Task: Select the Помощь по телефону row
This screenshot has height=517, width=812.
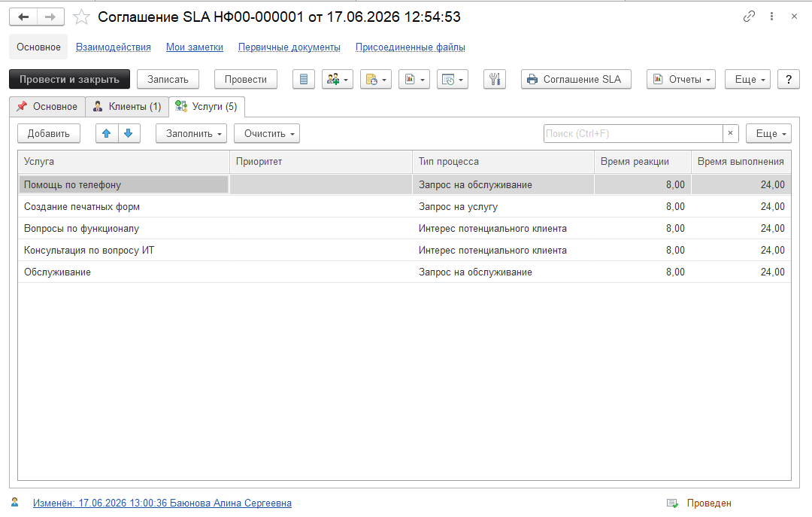Action: coord(404,184)
